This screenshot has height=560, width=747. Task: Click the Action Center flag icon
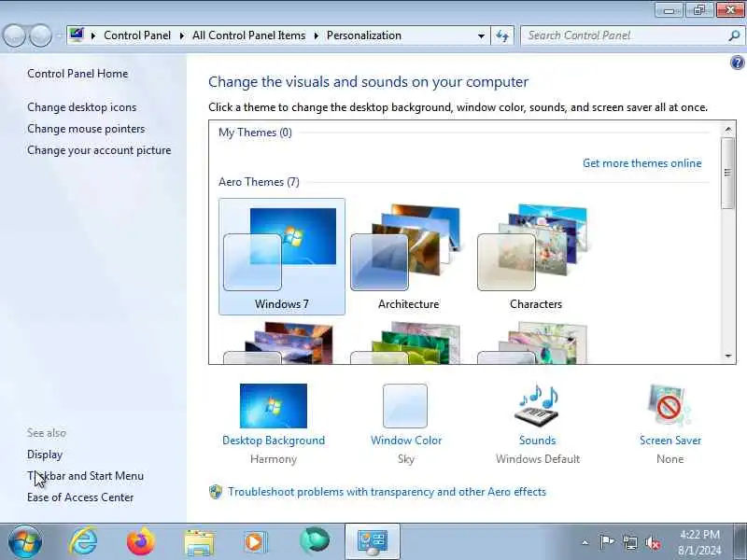click(x=606, y=542)
